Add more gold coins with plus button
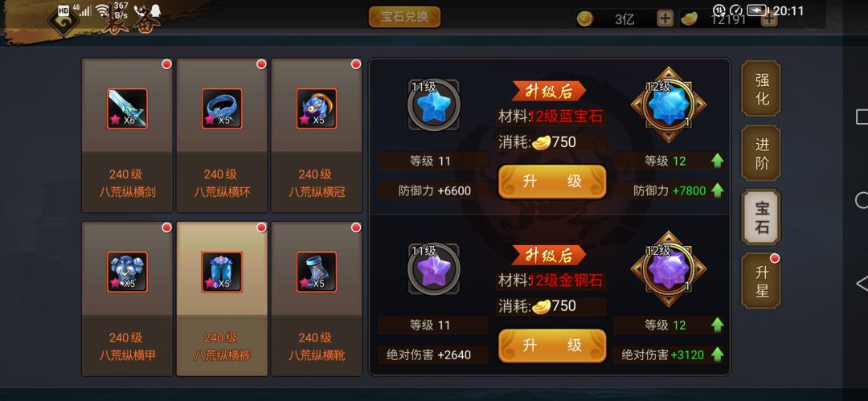Viewport: 868px width, 401px height. pos(665,18)
